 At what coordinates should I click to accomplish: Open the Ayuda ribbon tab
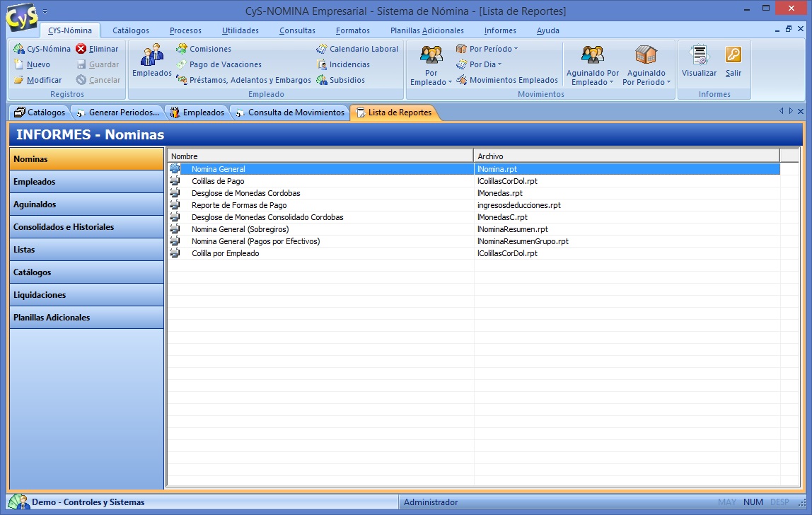548,30
